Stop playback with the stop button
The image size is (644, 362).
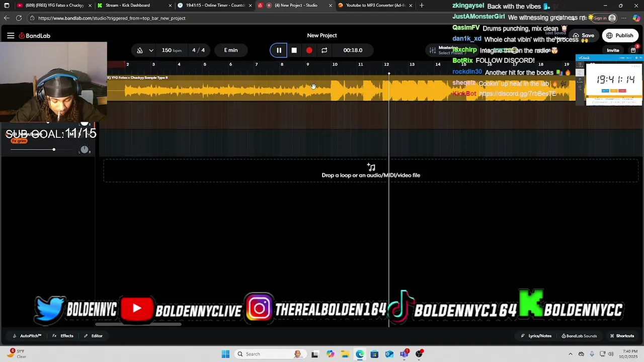pyautogui.click(x=294, y=50)
